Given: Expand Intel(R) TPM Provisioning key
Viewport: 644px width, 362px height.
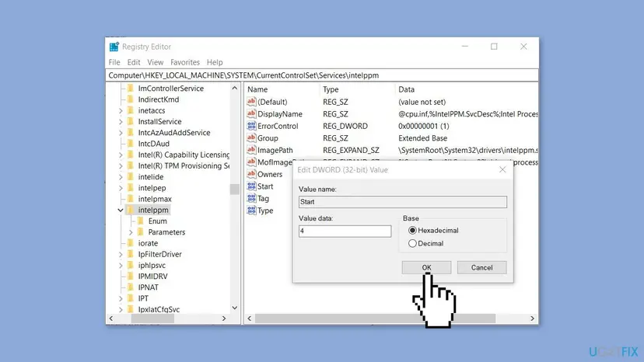Looking at the screenshot, I should 121,166.
